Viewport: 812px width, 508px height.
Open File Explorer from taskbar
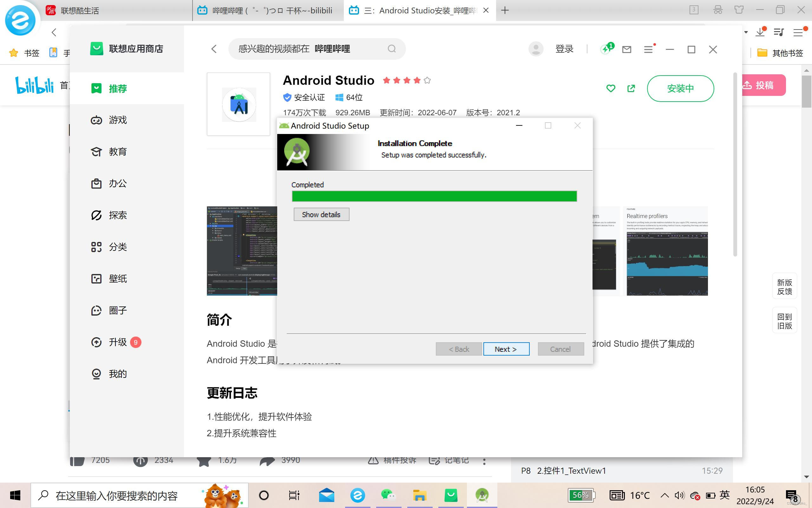[419, 495]
